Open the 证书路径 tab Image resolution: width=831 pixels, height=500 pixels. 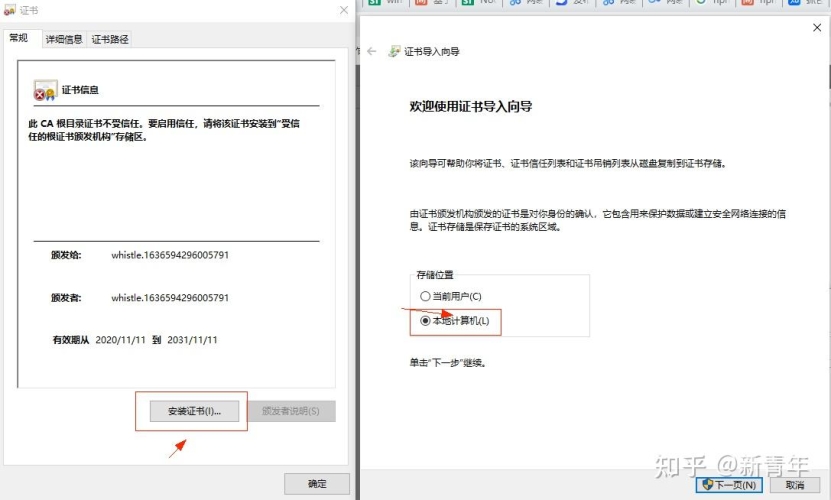[110, 39]
